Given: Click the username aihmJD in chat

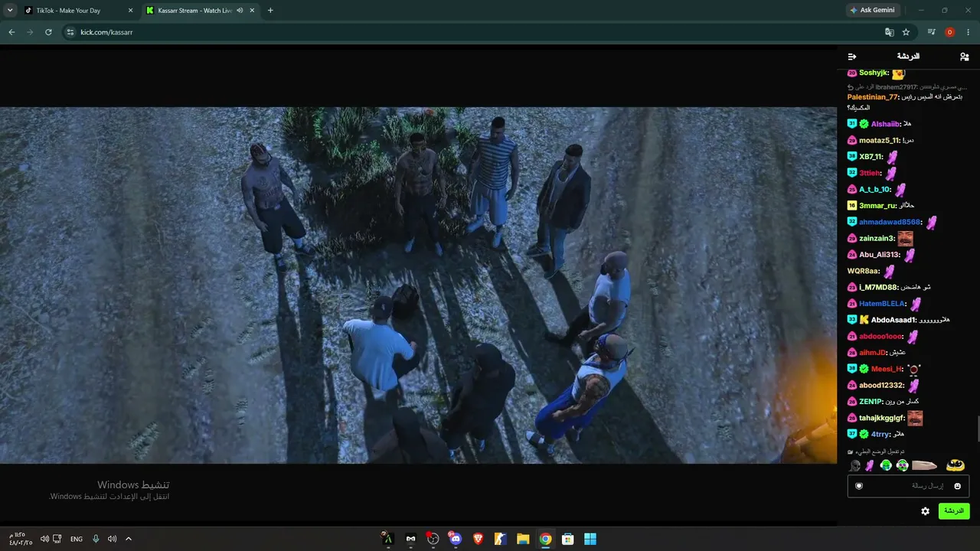Looking at the screenshot, I should pos(873,353).
